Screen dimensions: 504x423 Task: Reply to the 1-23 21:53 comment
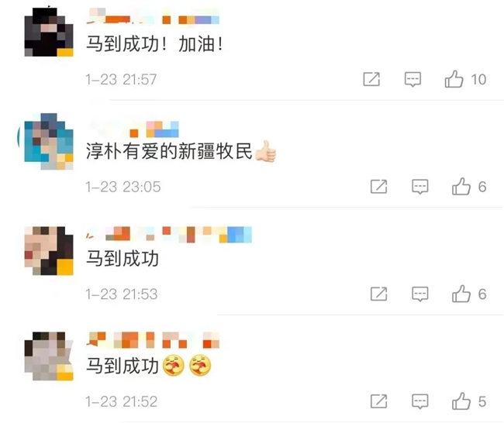click(x=420, y=294)
